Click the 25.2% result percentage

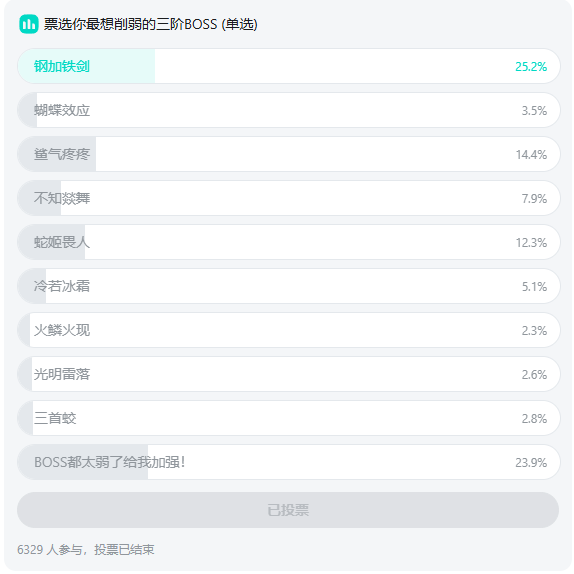531,67
